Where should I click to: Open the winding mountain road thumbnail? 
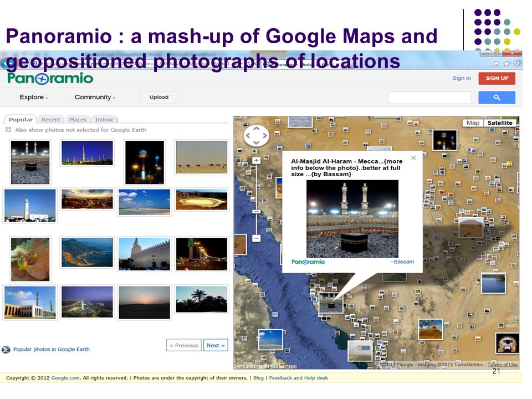(x=87, y=253)
